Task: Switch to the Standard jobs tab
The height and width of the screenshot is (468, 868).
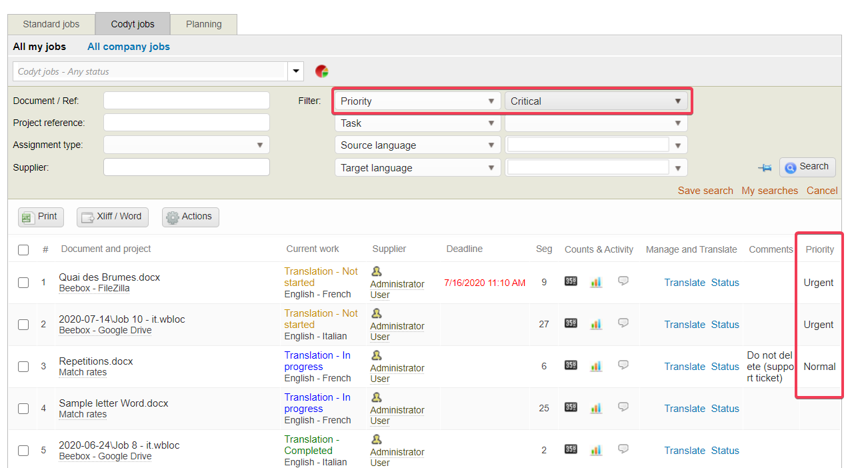Action: coord(51,24)
